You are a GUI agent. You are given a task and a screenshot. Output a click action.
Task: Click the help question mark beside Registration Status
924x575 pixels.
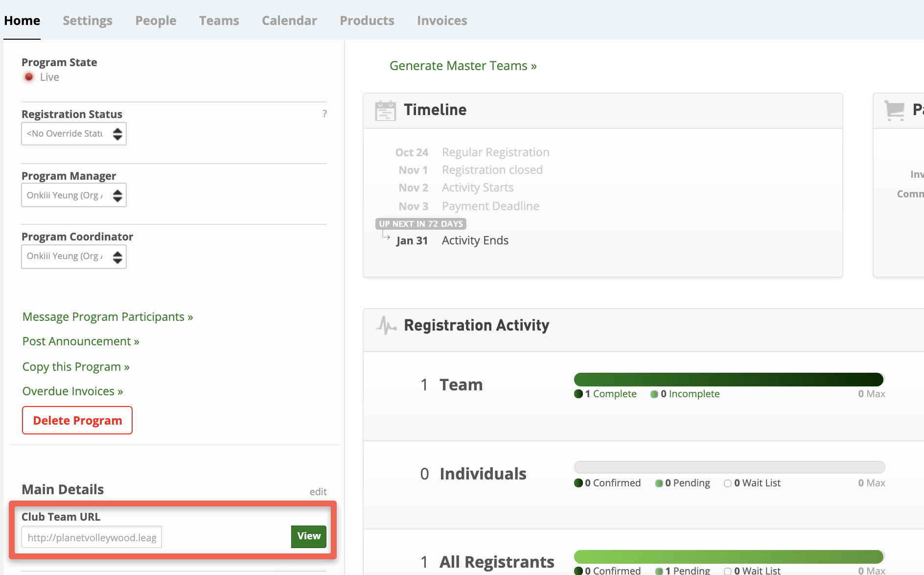click(324, 114)
